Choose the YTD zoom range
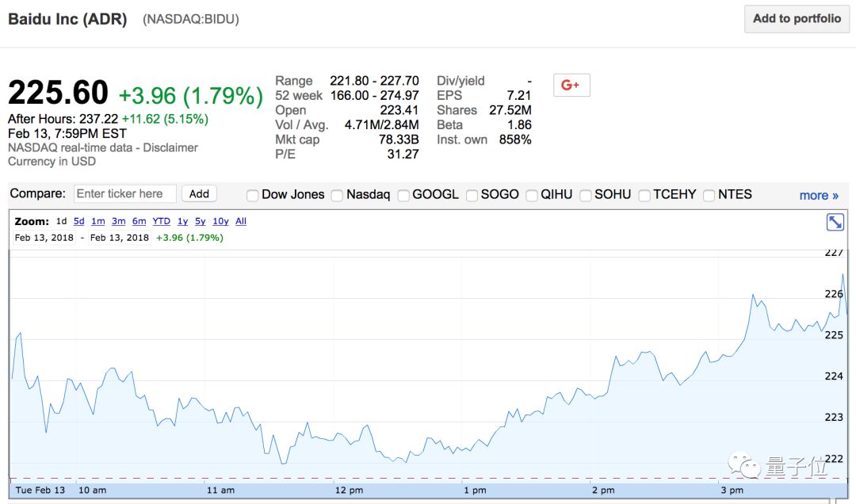The width and height of the screenshot is (856, 504). [162, 221]
